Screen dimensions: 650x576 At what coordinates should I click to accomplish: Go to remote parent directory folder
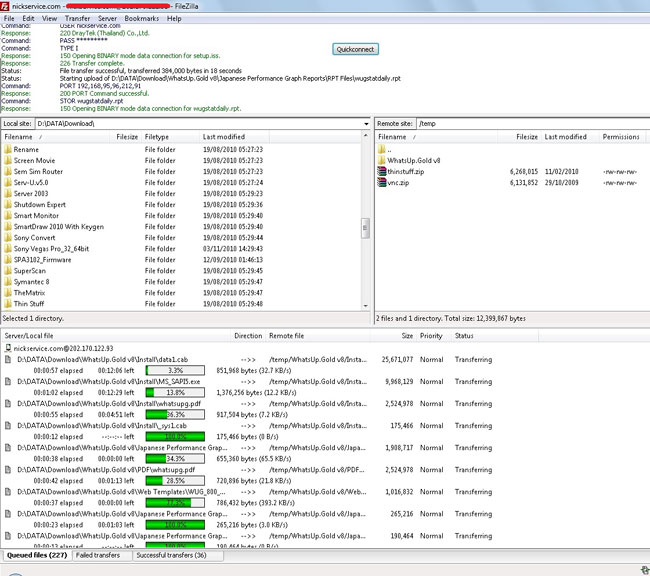click(382, 148)
